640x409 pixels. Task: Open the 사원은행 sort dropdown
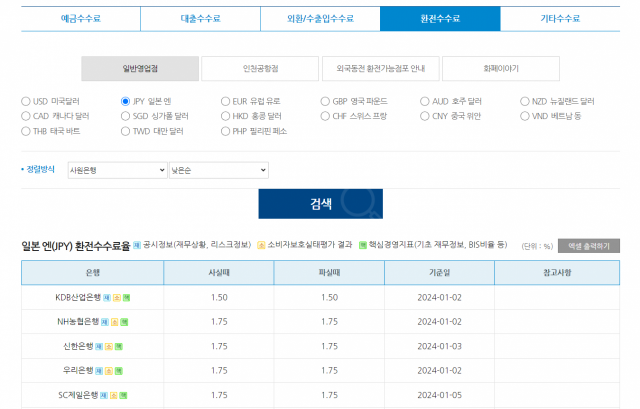pos(116,171)
